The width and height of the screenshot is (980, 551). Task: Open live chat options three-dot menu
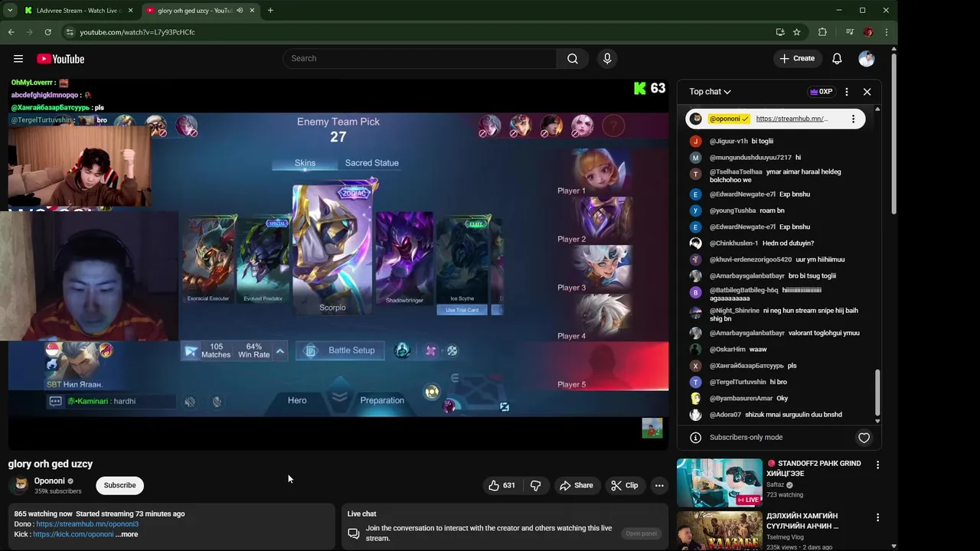(x=847, y=92)
